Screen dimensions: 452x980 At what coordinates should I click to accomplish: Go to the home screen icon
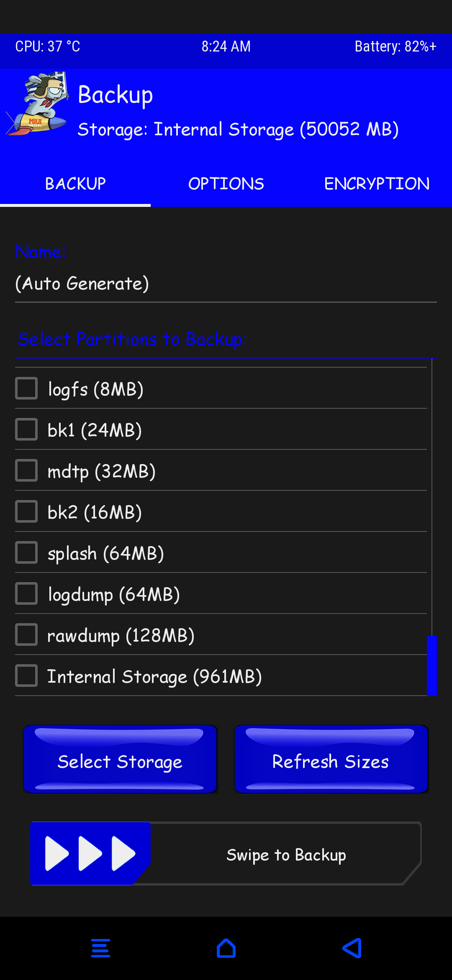pos(226,948)
